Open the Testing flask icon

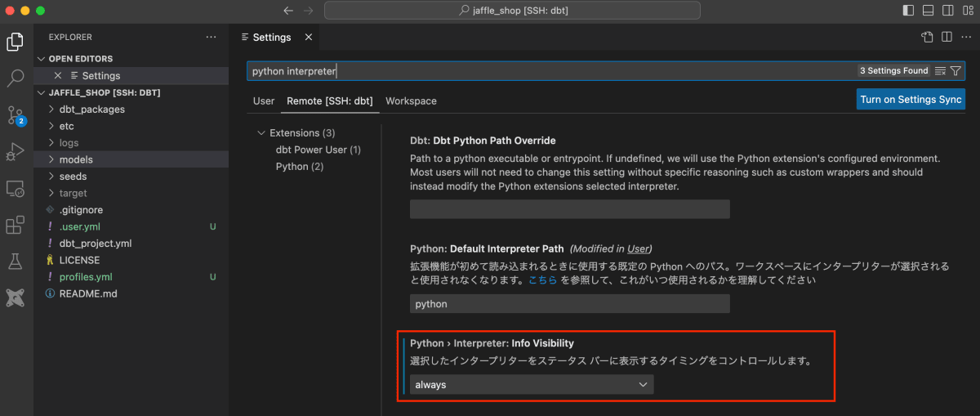(x=16, y=262)
